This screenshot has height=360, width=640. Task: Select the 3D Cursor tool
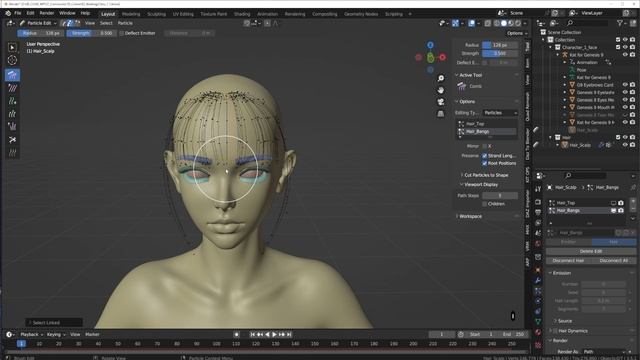click(12, 60)
